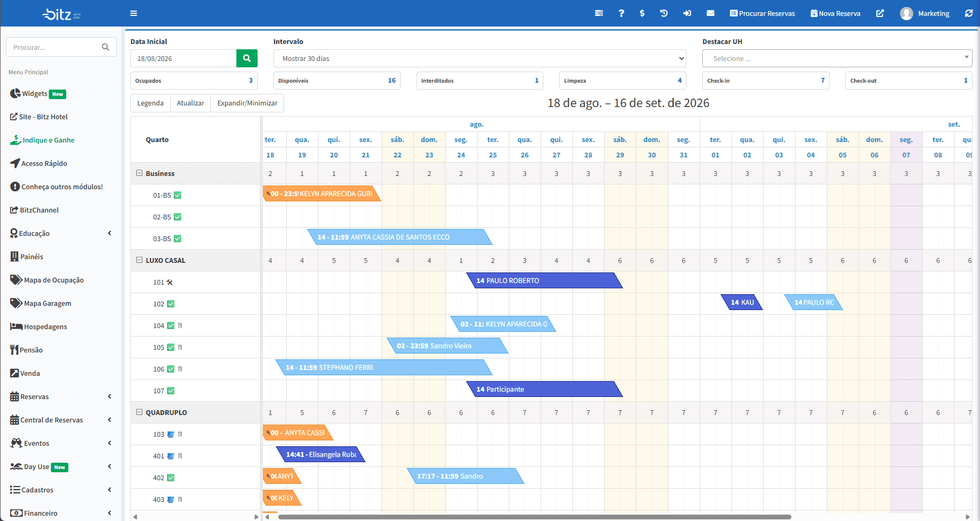This screenshot has height=521, width=980.
Task: Click the magnifier icon in Procurar field
Action: coord(105,47)
